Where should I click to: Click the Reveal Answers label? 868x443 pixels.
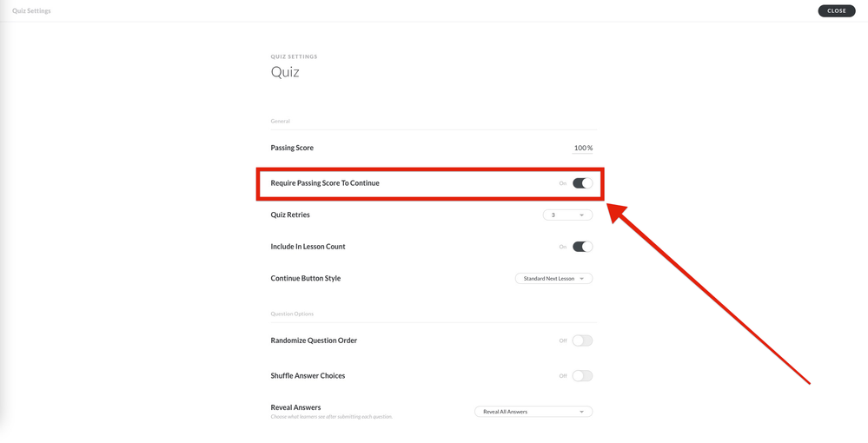295,407
